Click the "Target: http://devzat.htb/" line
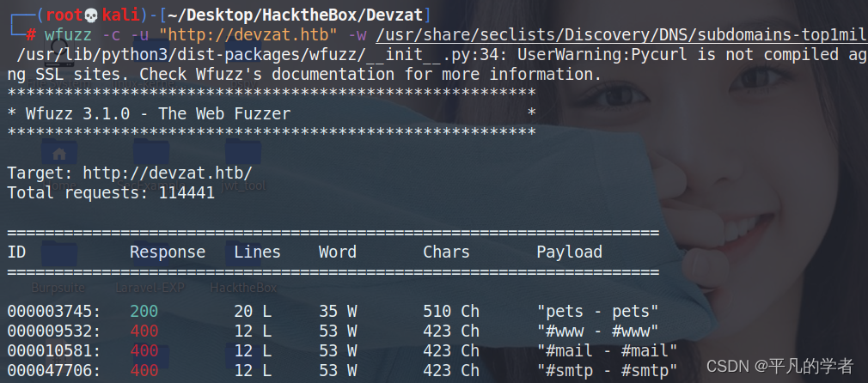 130,173
